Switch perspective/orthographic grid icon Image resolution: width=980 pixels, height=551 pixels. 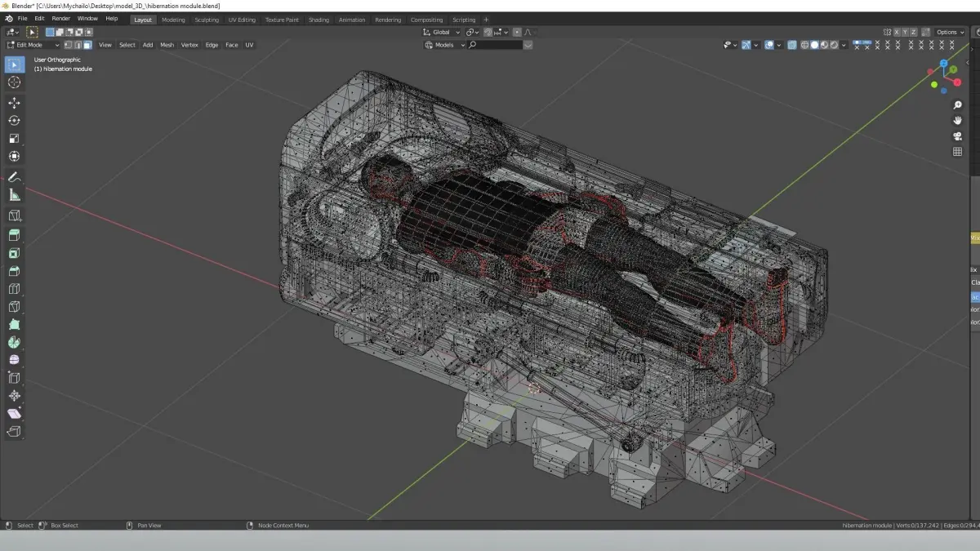pyautogui.click(x=958, y=152)
